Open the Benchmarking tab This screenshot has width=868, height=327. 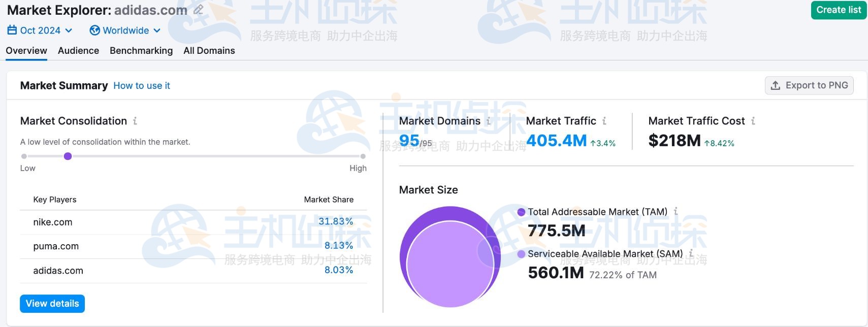coord(141,51)
